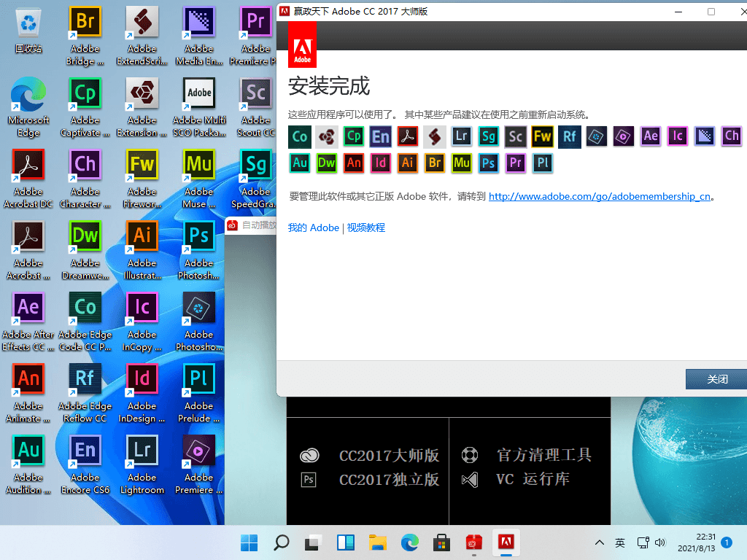Open the Adobe Audition desktop shortcut
Image resolution: width=747 pixels, height=560 pixels.
point(28,464)
